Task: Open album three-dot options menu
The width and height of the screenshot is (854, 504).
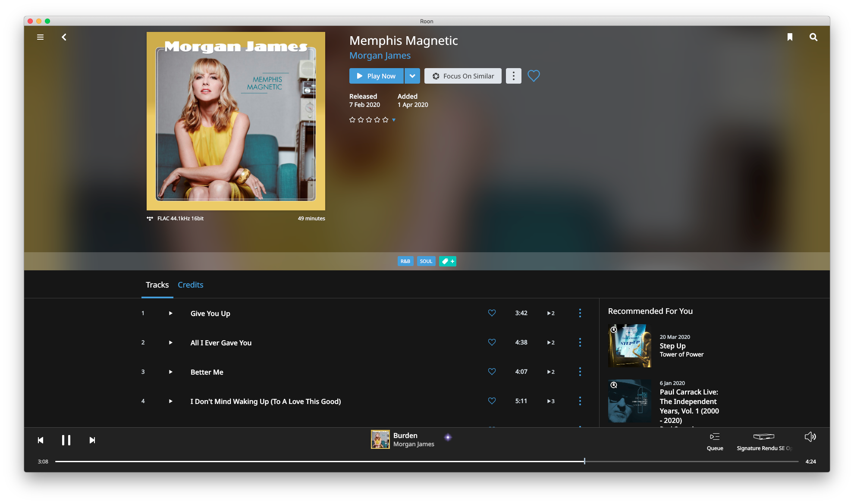Action: pyautogui.click(x=513, y=76)
